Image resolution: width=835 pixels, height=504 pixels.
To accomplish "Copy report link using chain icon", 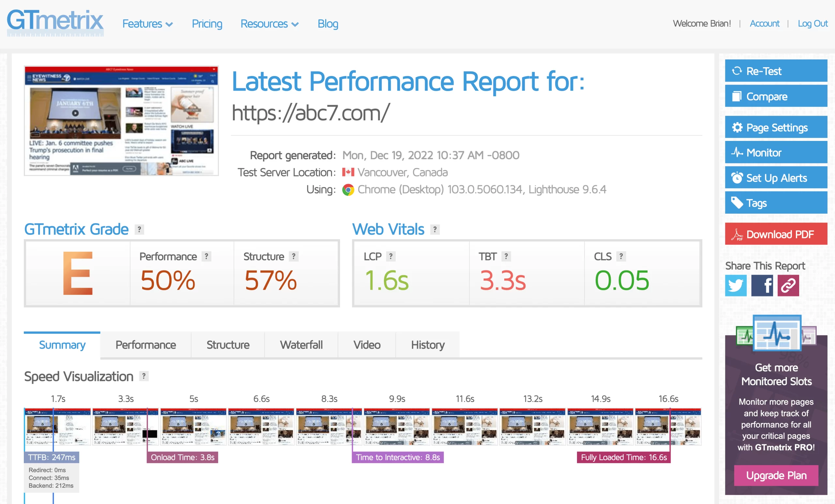I will click(x=788, y=285).
